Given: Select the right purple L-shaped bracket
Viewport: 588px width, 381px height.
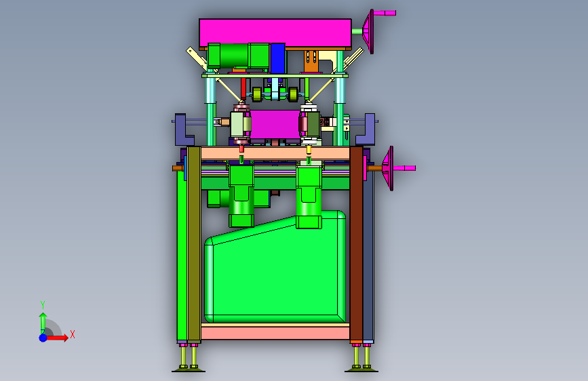Looking at the screenshot, I should click(366, 129).
